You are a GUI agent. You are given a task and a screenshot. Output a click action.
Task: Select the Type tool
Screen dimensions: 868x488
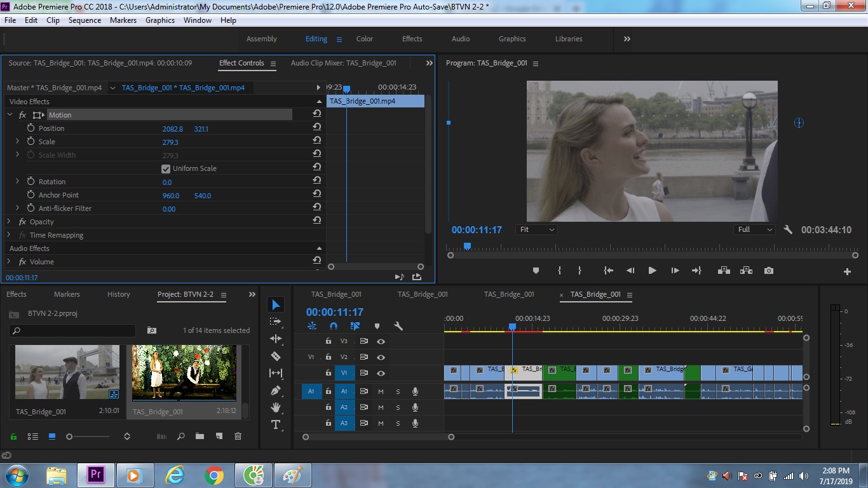[x=276, y=424]
